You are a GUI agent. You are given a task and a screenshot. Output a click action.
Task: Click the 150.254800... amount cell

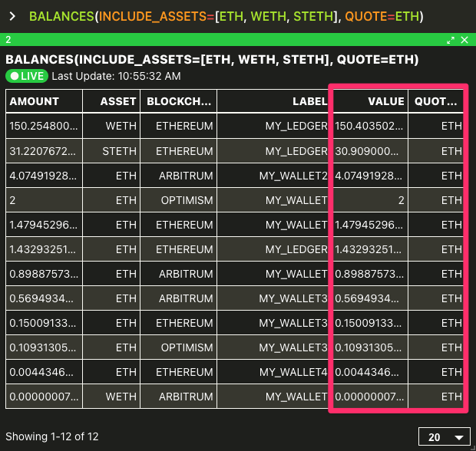(x=44, y=126)
